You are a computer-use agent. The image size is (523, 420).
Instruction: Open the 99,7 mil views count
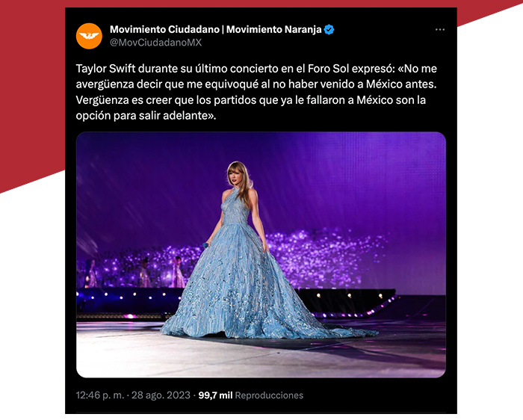pyautogui.click(x=215, y=395)
